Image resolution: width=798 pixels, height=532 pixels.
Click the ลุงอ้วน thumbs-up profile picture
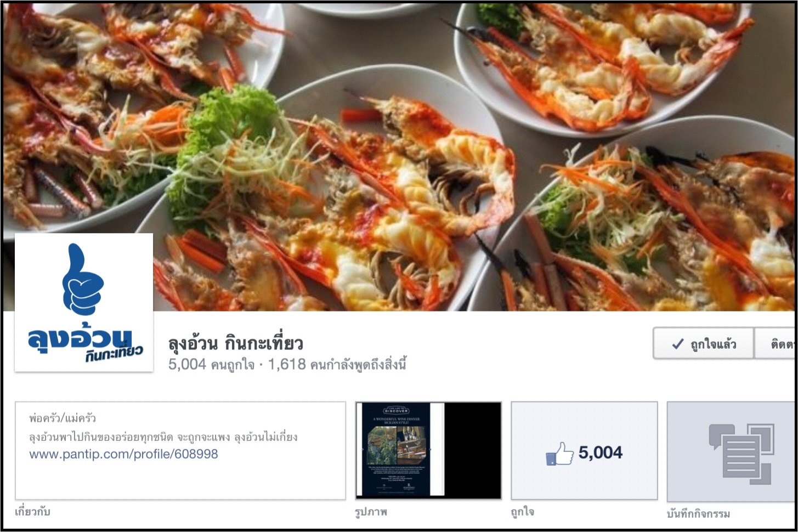(84, 302)
